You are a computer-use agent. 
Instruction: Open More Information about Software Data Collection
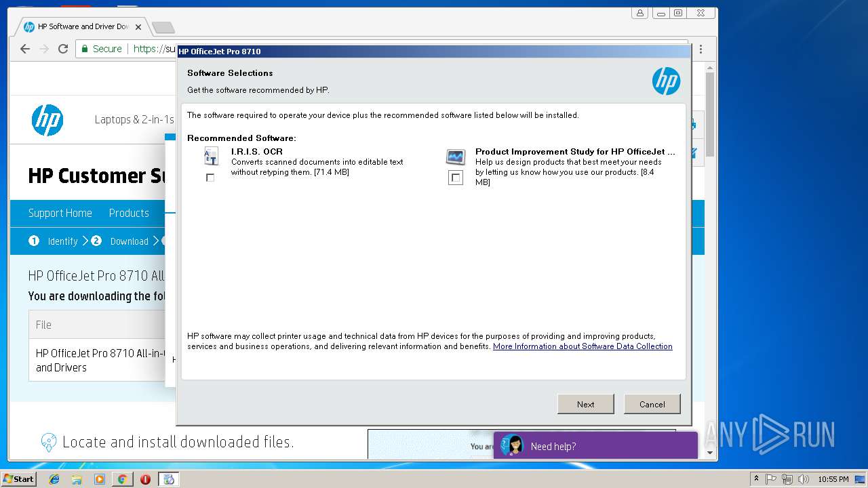(x=583, y=346)
